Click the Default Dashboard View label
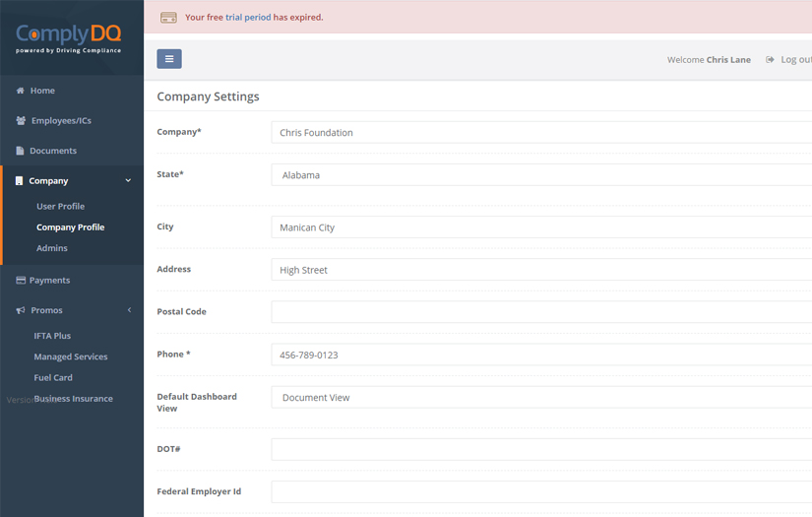The width and height of the screenshot is (812, 517). tap(197, 403)
